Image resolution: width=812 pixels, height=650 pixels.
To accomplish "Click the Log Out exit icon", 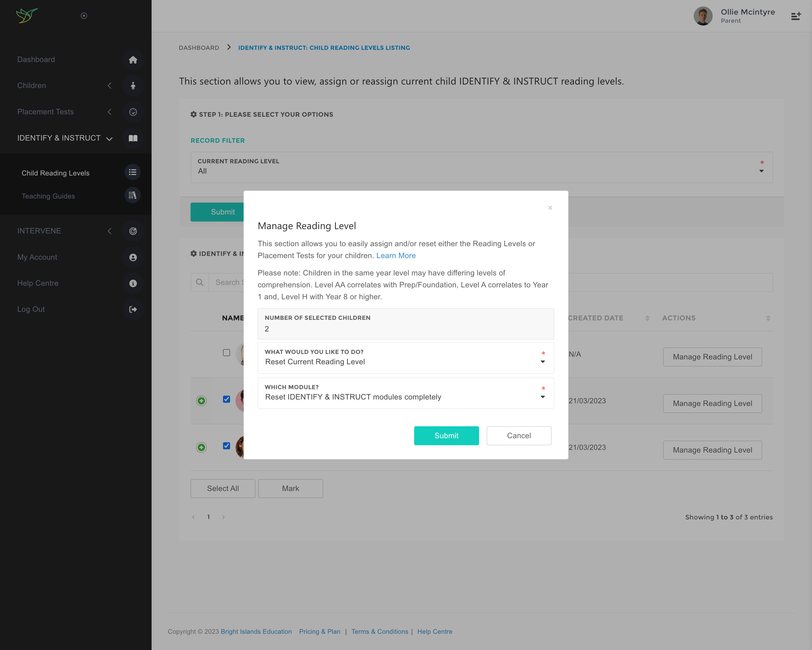I will [133, 309].
